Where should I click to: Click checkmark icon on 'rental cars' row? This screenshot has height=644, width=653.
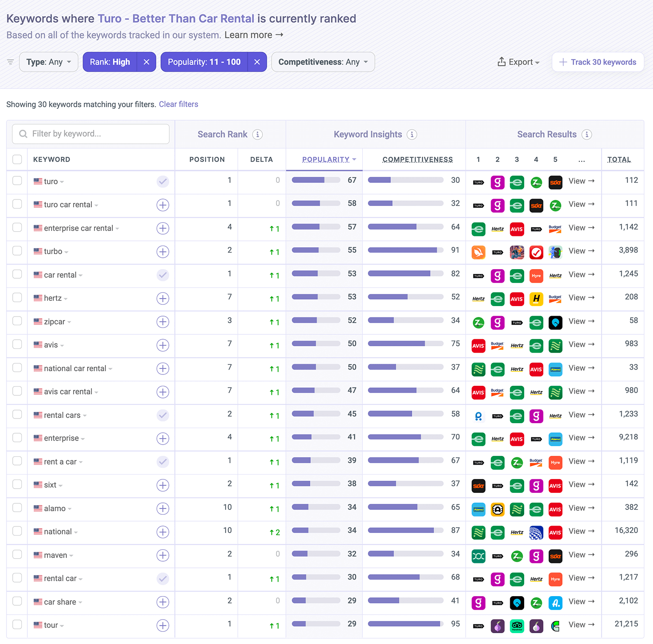click(163, 415)
